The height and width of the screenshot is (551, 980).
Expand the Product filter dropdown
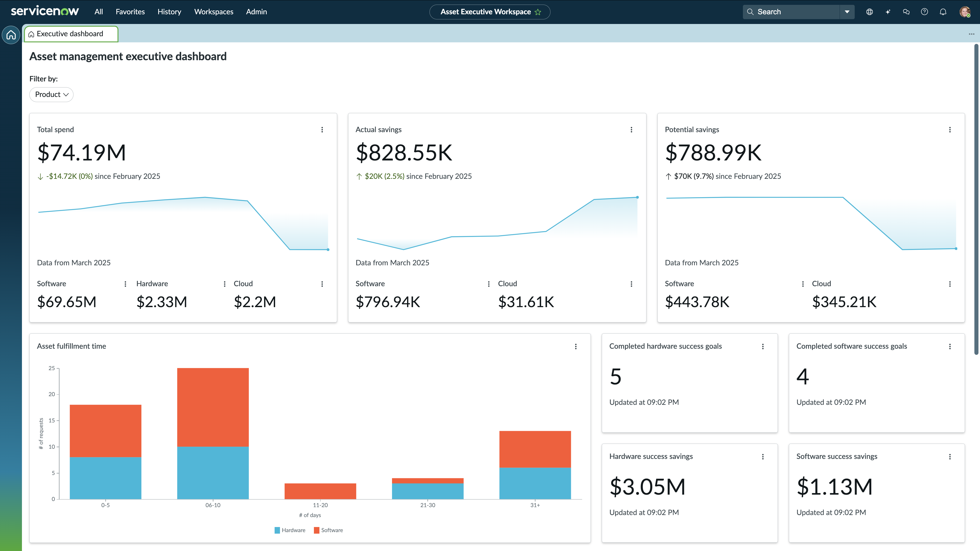click(x=51, y=94)
